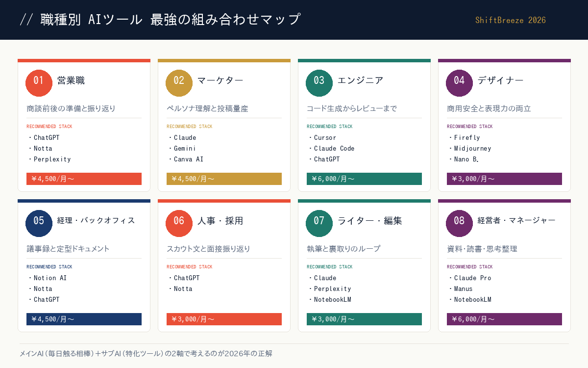The image size is (588, 368).
Task: Click the 経理・バックオフィス ¥4,500/月〜 price bar
Action: point(84,319)
